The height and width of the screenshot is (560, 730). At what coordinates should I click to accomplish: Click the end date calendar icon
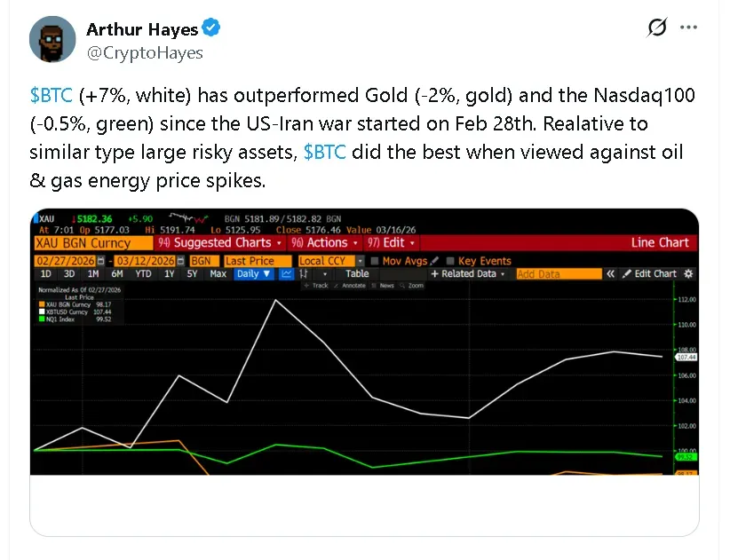181,261
